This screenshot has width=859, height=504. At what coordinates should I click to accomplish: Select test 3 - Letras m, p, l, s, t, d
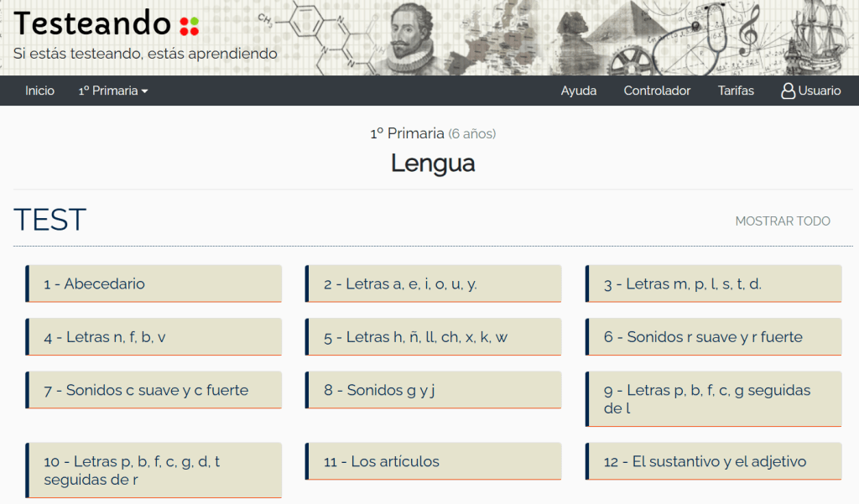pyautogui.click(x=713, y=283)
